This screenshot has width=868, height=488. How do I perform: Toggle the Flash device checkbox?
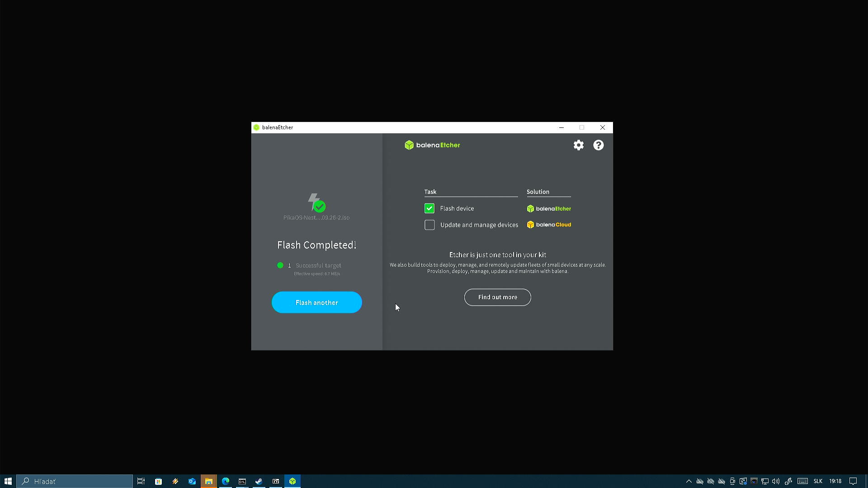429,208
